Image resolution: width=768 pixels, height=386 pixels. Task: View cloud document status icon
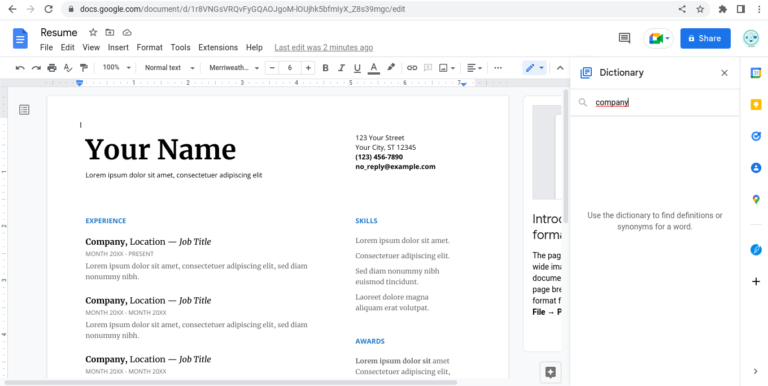click(x=127, y=32)
